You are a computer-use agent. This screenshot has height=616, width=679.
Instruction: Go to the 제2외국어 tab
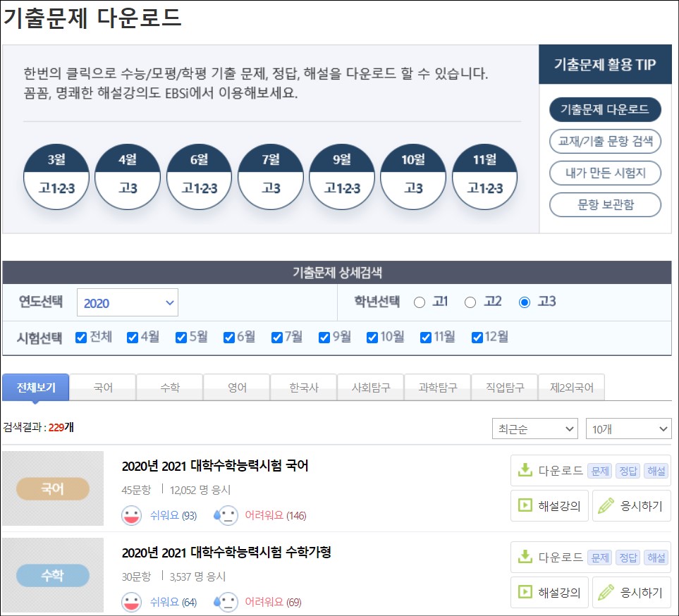[572, 387]
